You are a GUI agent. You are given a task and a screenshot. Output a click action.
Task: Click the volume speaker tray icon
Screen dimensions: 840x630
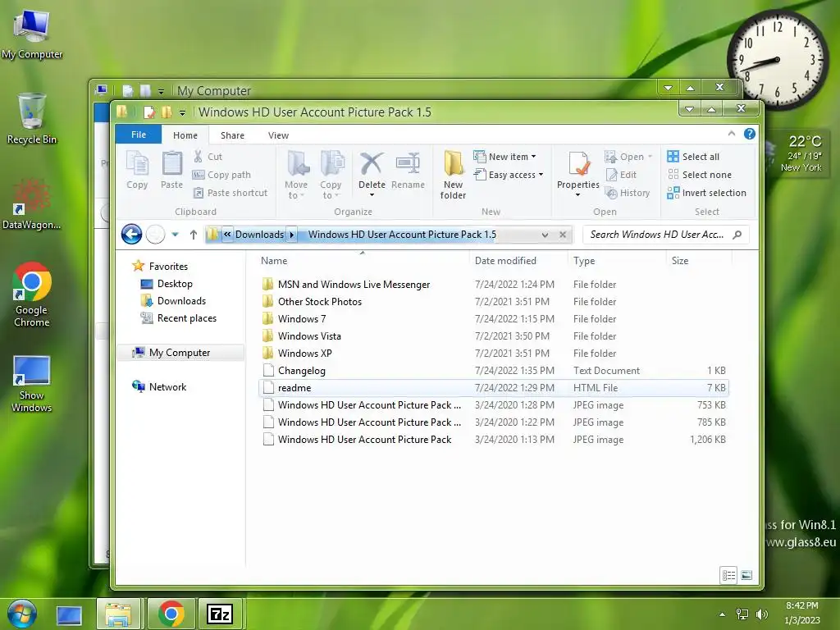[x=761, y=614]
